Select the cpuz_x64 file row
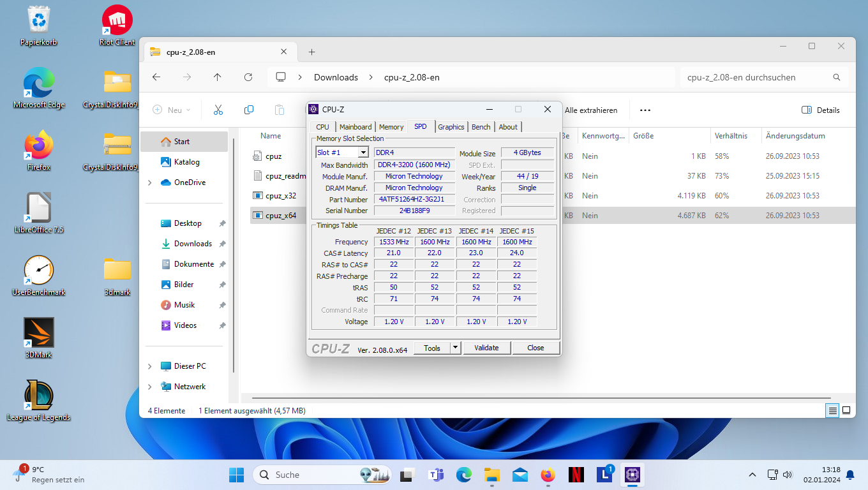Viewport: 868px width, 490px height. click(x=553, y=216)
